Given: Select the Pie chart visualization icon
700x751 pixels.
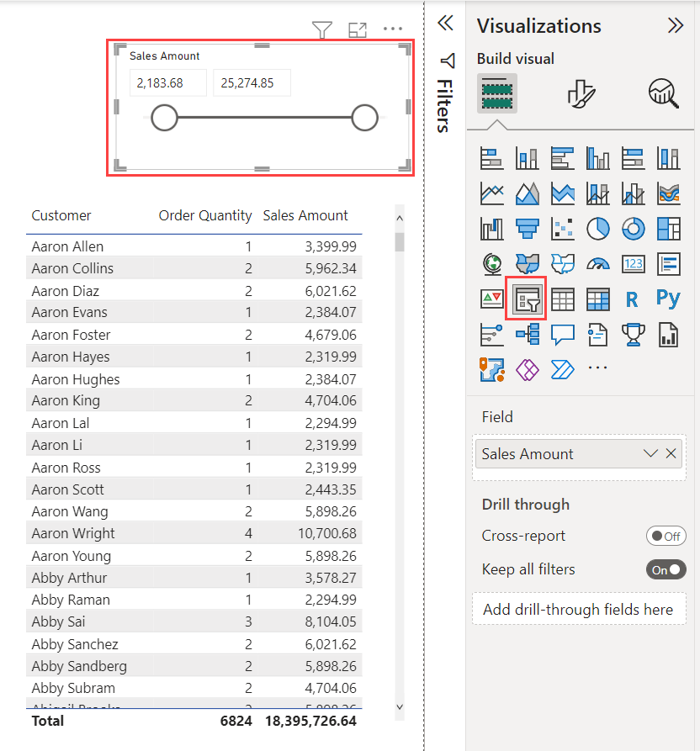Looking at the screenshot, I should tap(597, 228).
